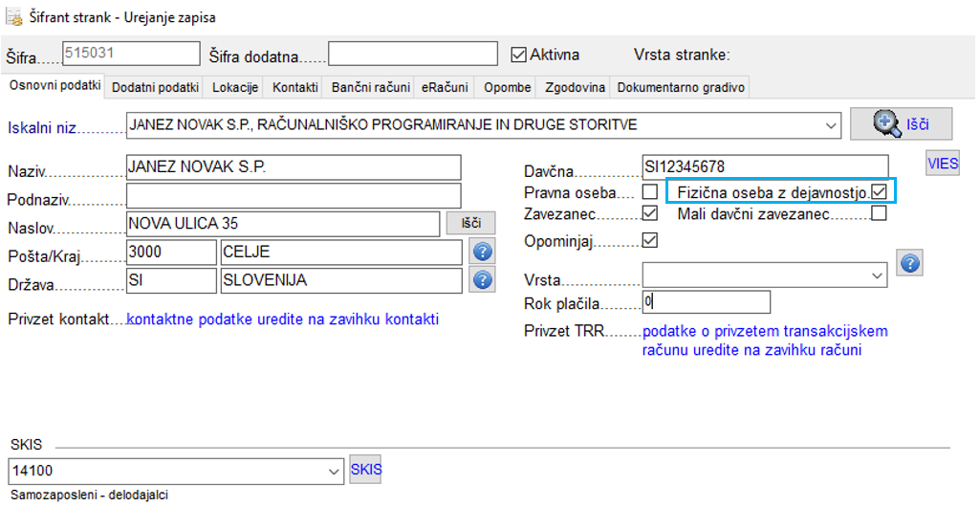Switch to the Bančni računi tab
Image resolution: width=980 pixels, height=507 pixels.
[369, 87]
